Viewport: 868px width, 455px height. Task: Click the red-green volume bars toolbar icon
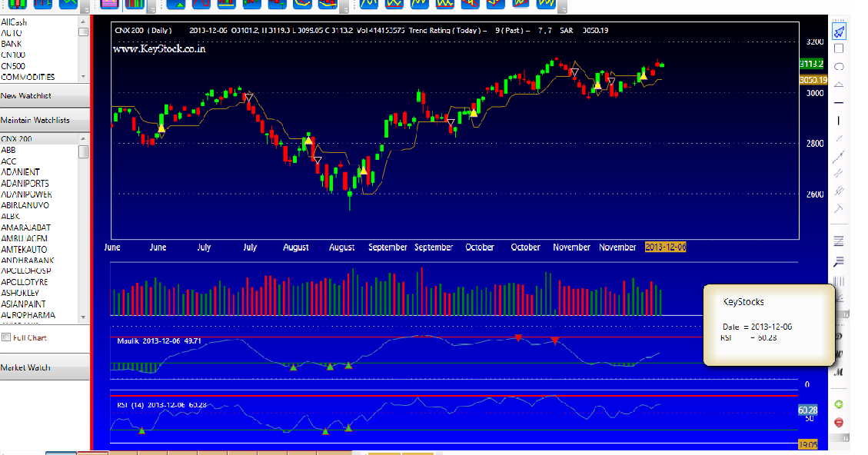click(135, 4)
